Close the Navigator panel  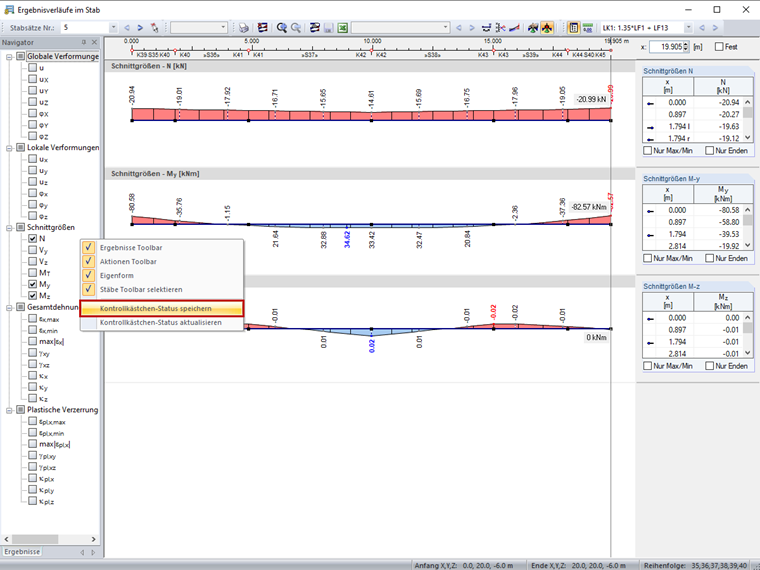click(x=95, y=42)
